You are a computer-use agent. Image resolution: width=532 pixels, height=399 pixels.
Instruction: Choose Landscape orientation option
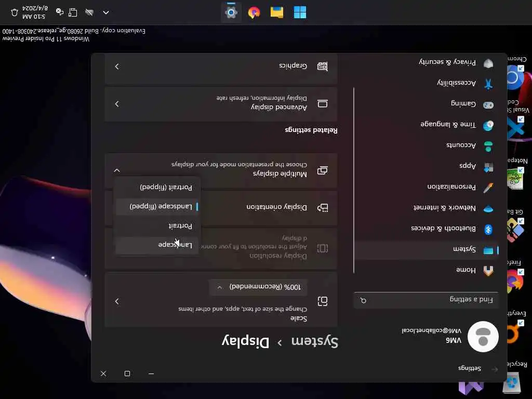[157, 245]
